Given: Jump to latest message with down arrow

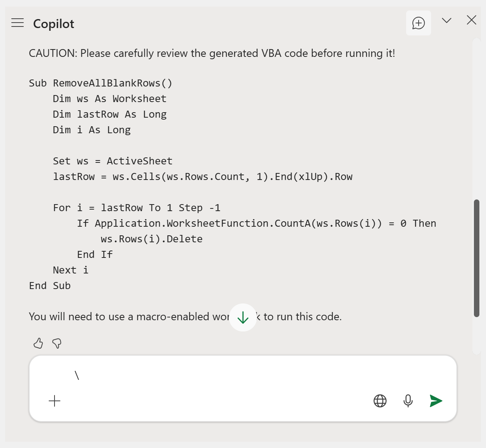Looking at the screenshot, I should 243,317.
